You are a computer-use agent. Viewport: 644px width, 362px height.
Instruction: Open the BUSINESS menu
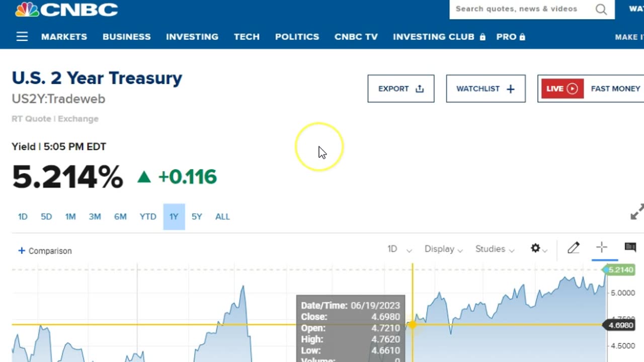point(127,37)
